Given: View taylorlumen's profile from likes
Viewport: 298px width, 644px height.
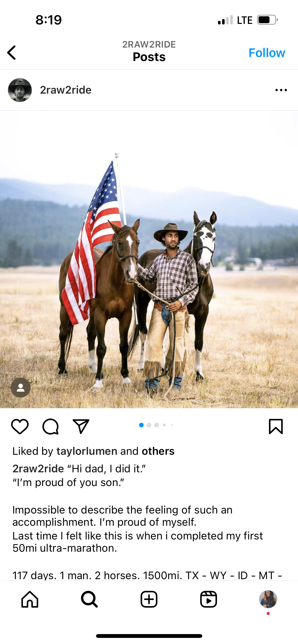Looking at the screenshot, I should [x=87, y=451].
